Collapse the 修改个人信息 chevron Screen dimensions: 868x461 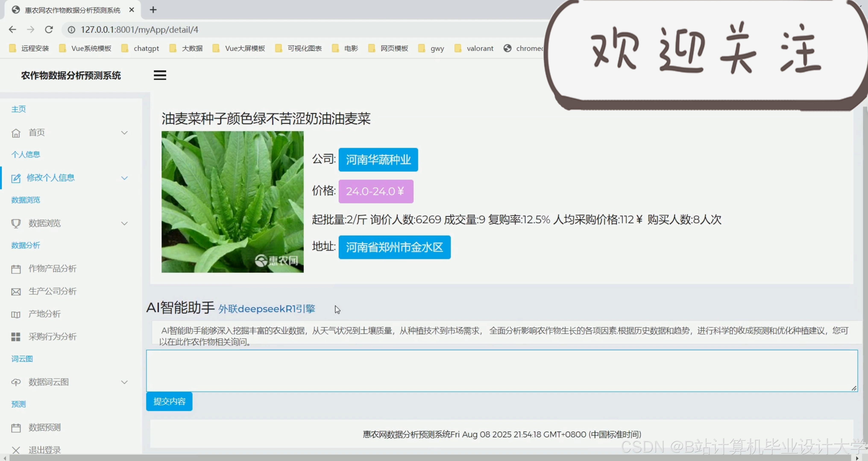(124, 178)
